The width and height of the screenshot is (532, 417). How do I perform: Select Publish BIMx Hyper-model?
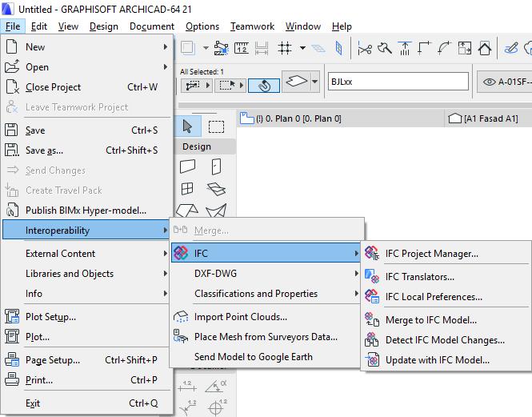tap(87, 211)
